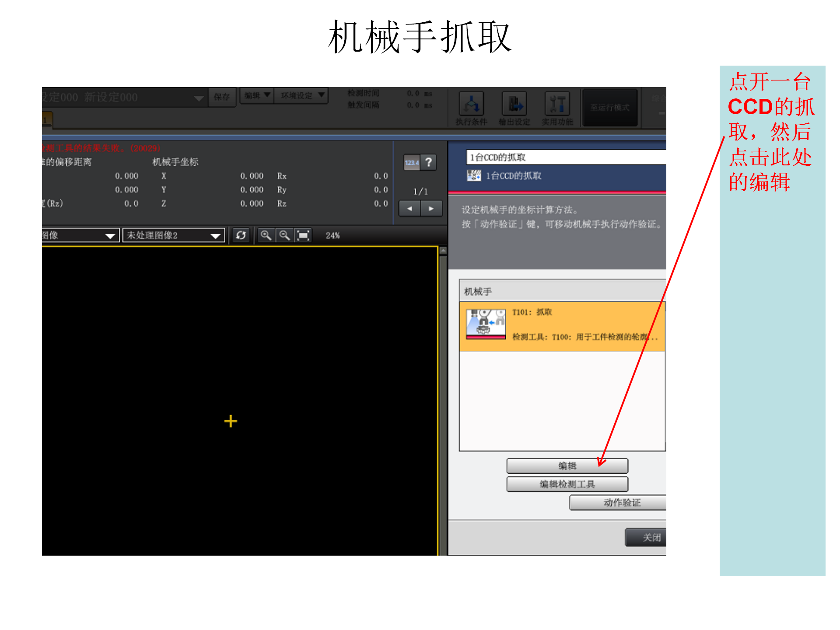Click the 至运行模式 run mode button
840x630 pixels.
[610, 108]
